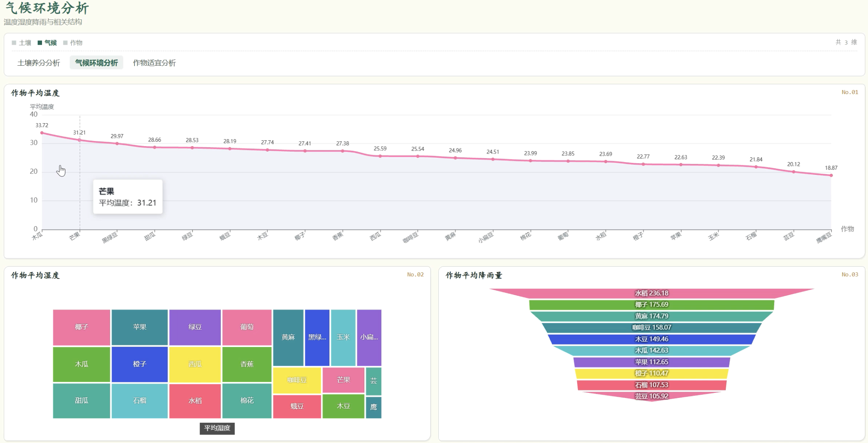Select the 葡萄 treemap tile
868x443 pixels.
(247, 327)
